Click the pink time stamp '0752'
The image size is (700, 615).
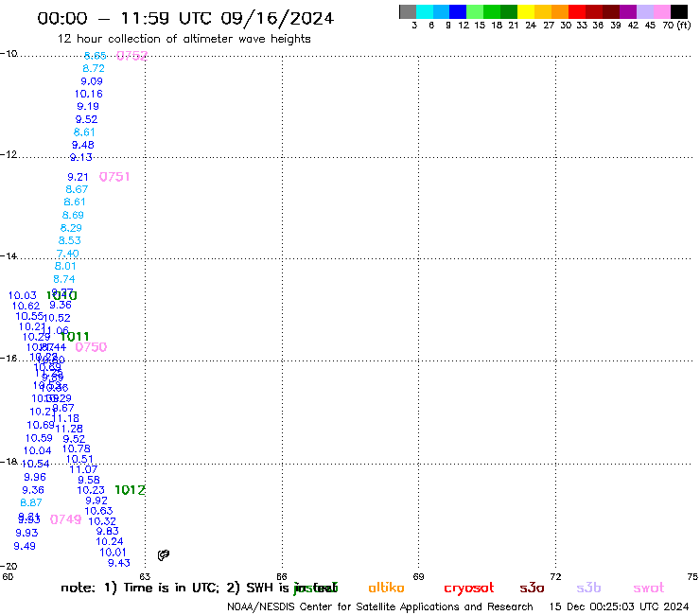point(131,56)
